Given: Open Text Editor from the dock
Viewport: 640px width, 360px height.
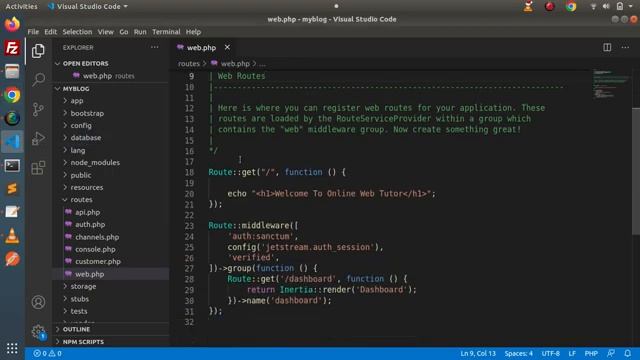Looking at the screenshot, I should pyautogui.click(x=12, y=212).
